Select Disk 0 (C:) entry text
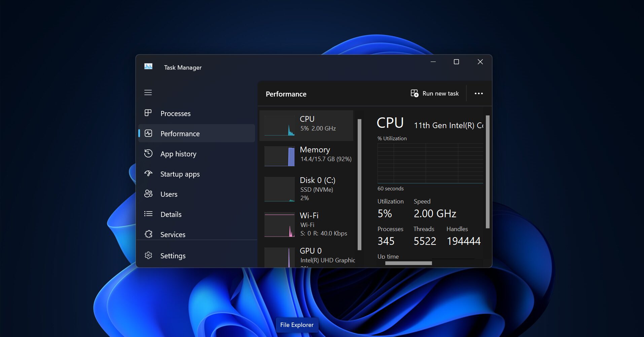This screenshot has height=337, width=644. pyautogui.click(x=318, y=189)
